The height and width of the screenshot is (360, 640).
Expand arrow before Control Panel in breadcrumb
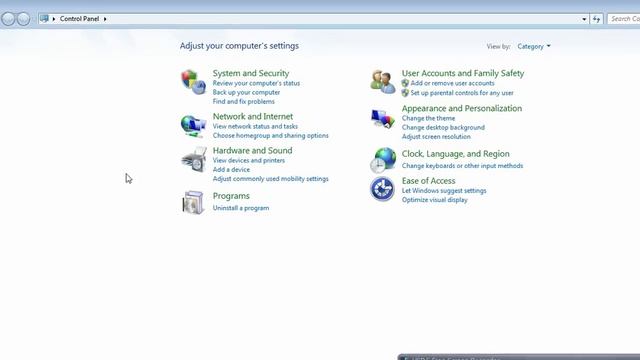53,19
